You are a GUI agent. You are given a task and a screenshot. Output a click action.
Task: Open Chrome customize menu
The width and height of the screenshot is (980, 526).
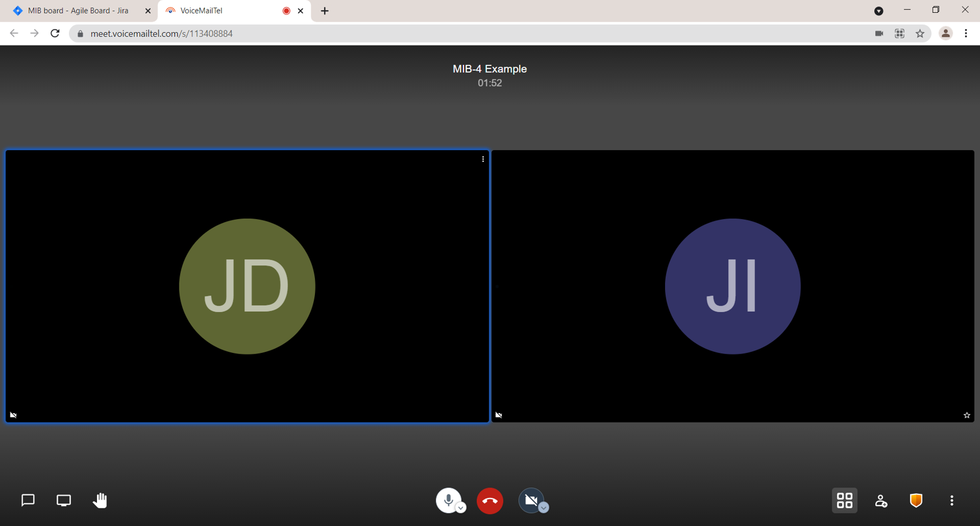966,33
